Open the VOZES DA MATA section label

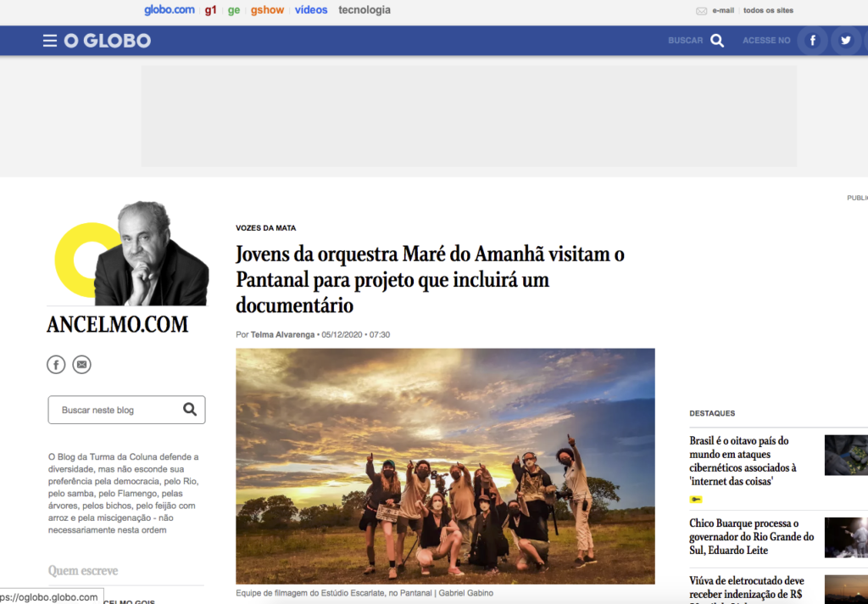pos(265,227)
